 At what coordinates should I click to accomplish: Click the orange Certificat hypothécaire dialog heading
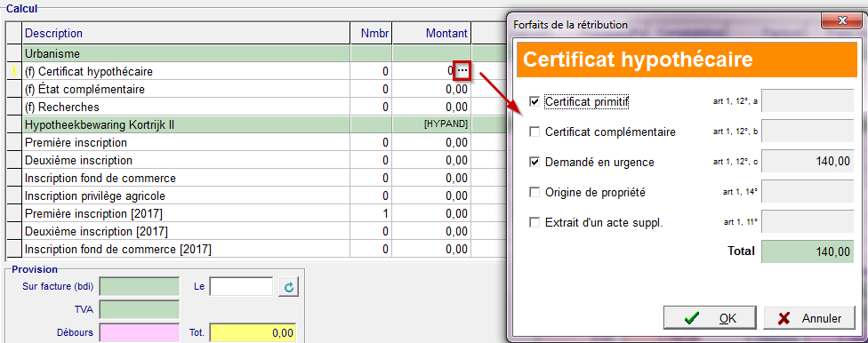686,60
